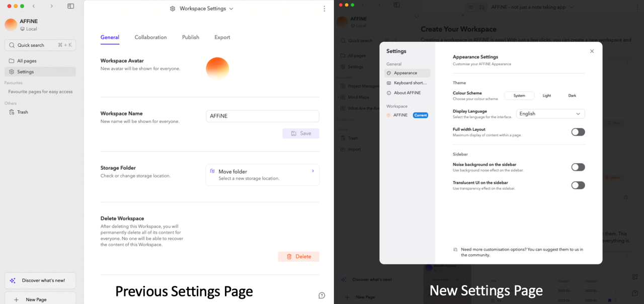Viewport: 644px width, 304px height.
Task: Switch to Publish tab
Action: tap(191, 37)
